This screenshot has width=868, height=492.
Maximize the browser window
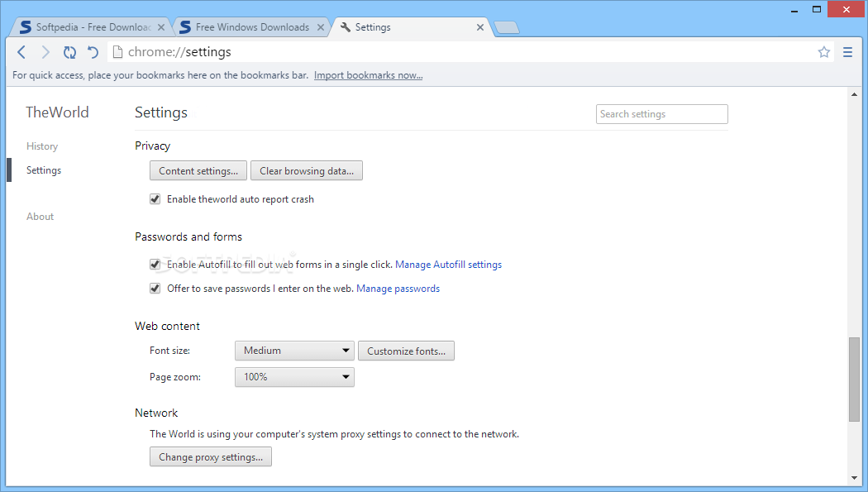pyautogui.click(x=817, y=9)
